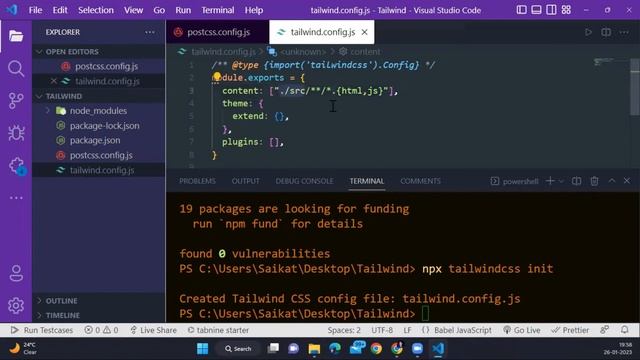Click Go Live server button
The image size is (640, 360).
(522, 330)
